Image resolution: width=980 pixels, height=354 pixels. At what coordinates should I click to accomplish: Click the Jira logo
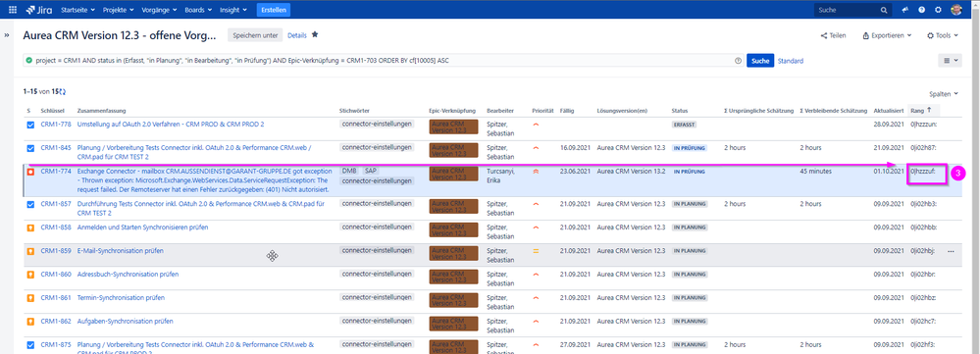39,10
